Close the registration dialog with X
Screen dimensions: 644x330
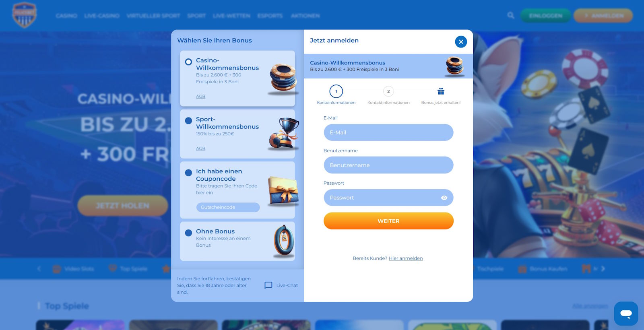[x=461, y=42]
